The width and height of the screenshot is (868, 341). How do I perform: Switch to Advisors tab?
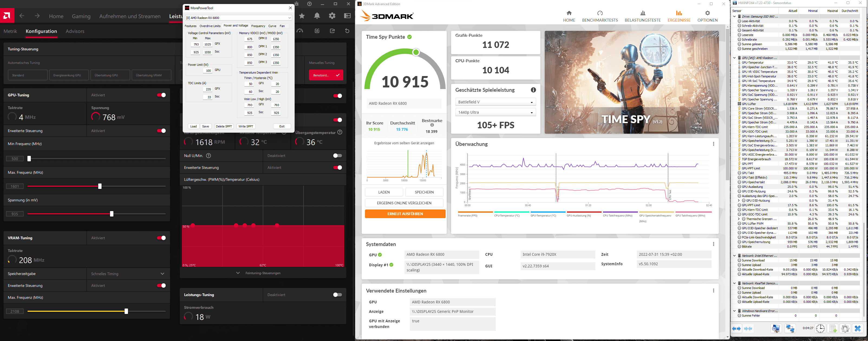(75, 31)
